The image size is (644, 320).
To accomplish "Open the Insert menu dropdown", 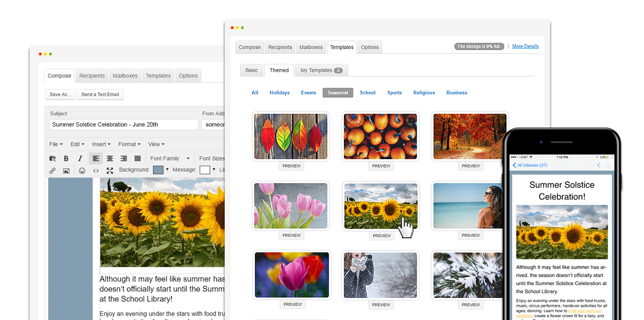I will pos(101,144).
